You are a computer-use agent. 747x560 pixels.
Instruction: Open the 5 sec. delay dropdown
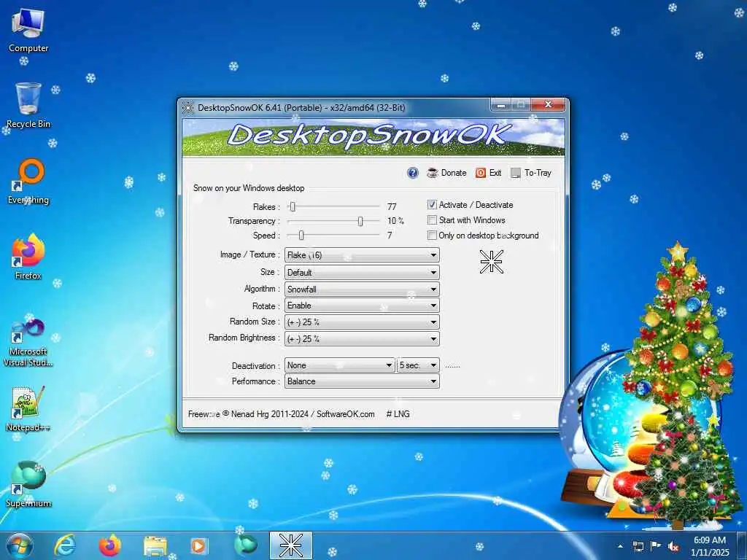pos(418,365)
